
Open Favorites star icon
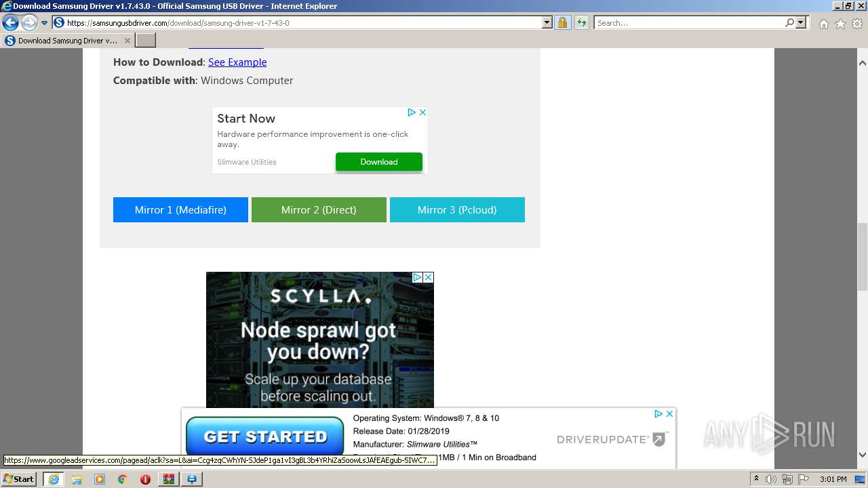(x=840, y=24)
